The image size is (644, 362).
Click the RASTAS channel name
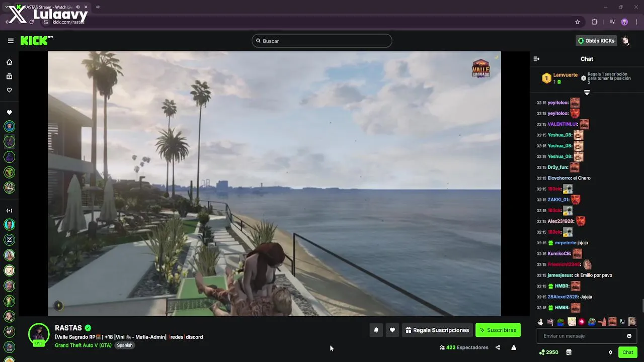(x=68, y=328)
